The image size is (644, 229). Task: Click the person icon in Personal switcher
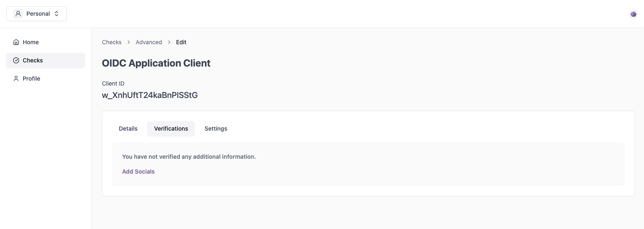[x=18, y=14]
